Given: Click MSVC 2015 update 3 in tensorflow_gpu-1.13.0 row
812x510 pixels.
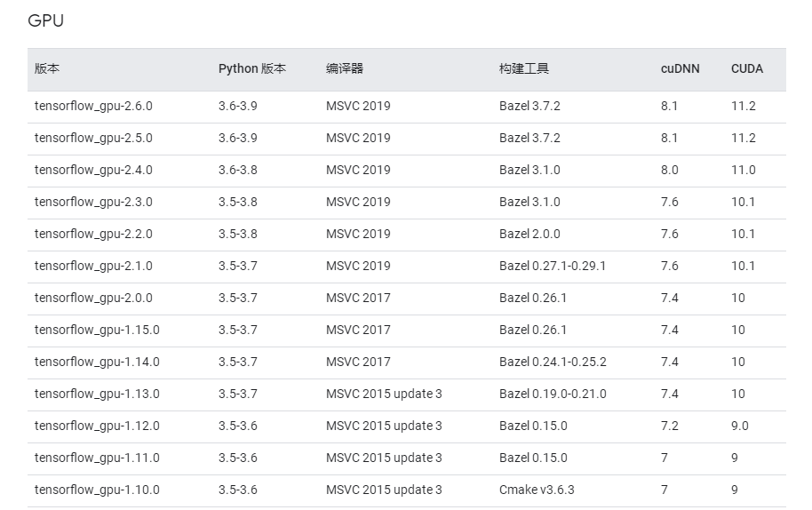Looking at the screenshot, I should click(x=384, y=394).
